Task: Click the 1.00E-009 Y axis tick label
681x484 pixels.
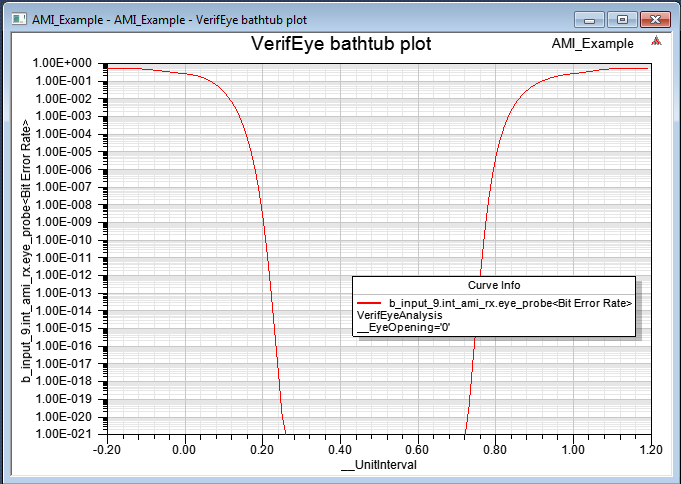Action: point(64,222)
